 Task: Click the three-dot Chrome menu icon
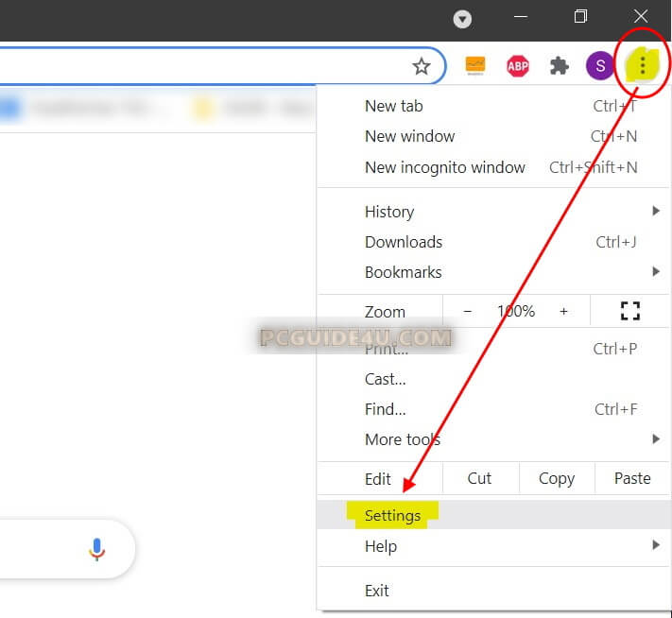click(x=643, y=65)
